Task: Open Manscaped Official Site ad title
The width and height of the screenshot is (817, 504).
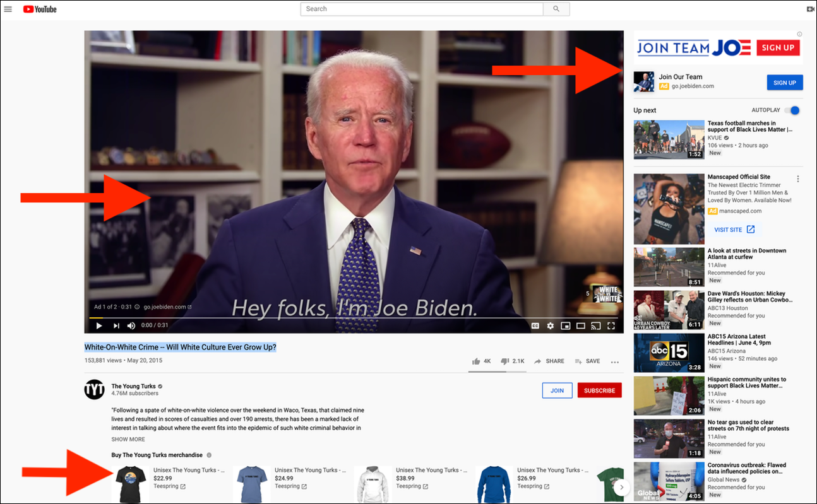Action: (739, 177)
